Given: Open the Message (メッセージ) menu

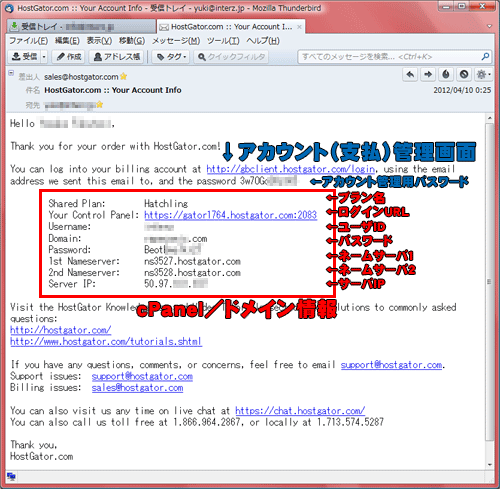Looking at the screenshot, I should [x=176, y=41].
